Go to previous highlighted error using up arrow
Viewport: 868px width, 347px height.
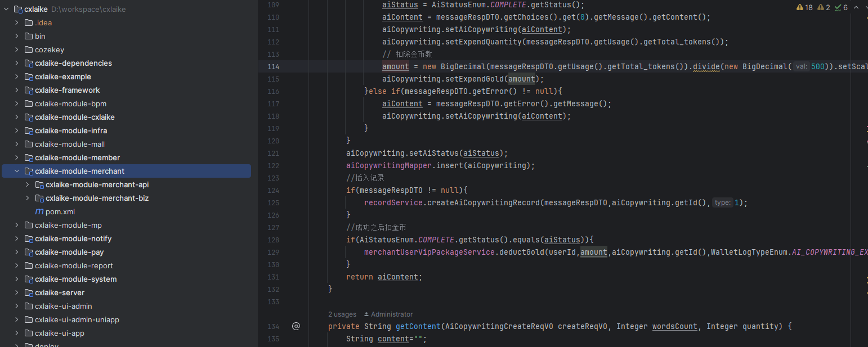pyautogui.click(x=856, y=8)
